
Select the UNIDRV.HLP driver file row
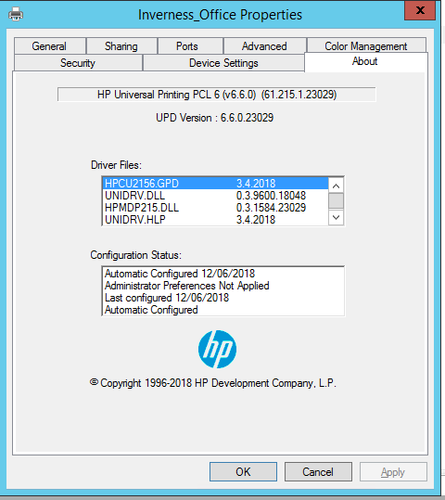(x=215, y=220)
